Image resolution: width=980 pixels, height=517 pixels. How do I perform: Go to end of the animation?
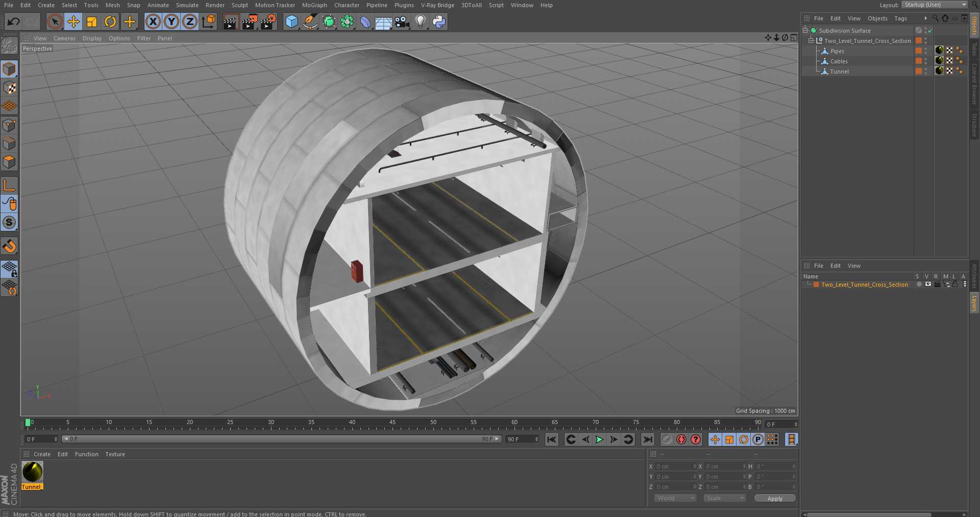(647, 439)
